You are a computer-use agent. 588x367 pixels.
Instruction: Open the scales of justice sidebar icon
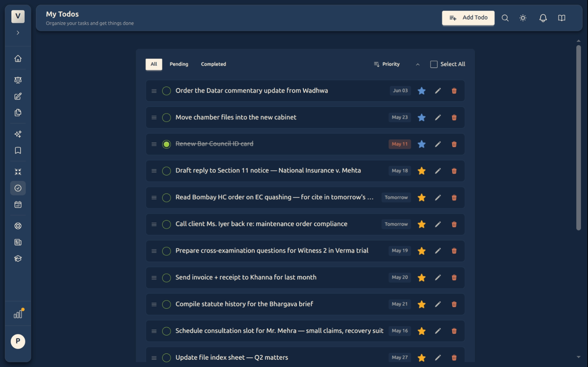tap(18, 80)
